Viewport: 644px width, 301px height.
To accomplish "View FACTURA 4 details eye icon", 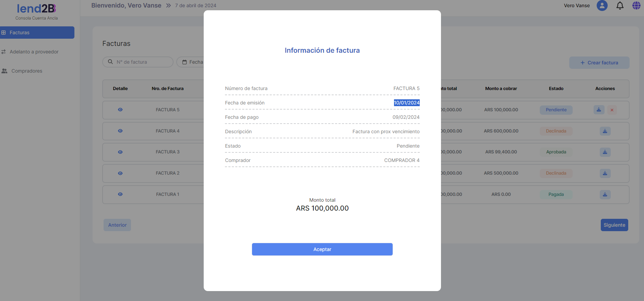I will click(x=120, y=131).
